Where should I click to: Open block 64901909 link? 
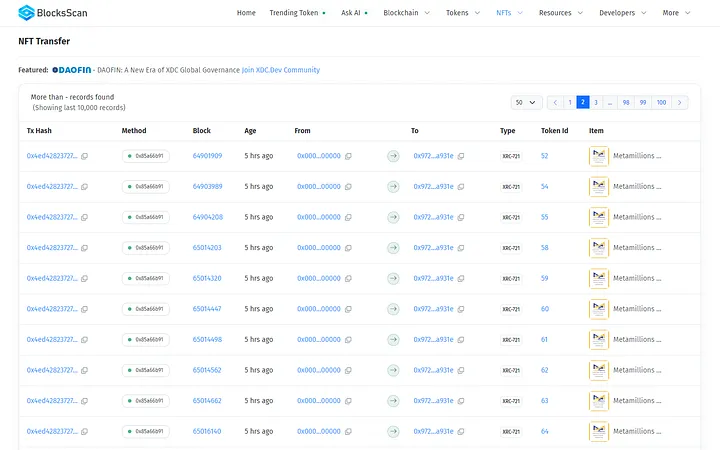point(207,156)
